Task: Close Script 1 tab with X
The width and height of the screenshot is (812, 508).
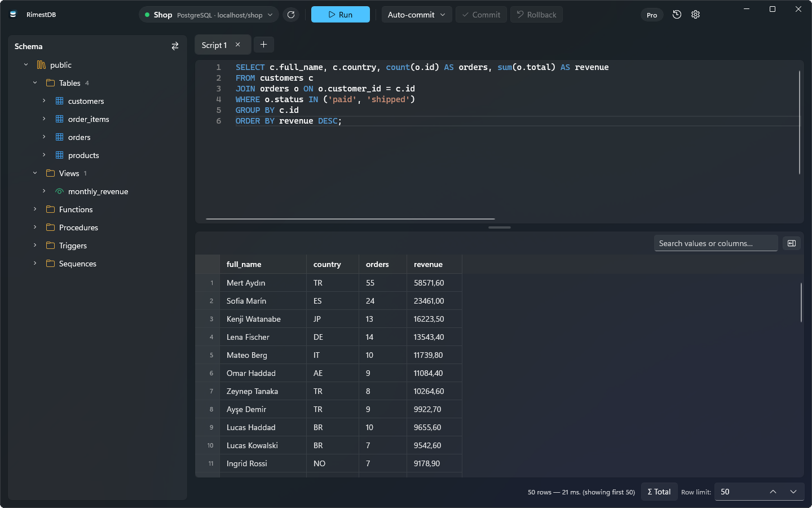Action: coord(238,45)
